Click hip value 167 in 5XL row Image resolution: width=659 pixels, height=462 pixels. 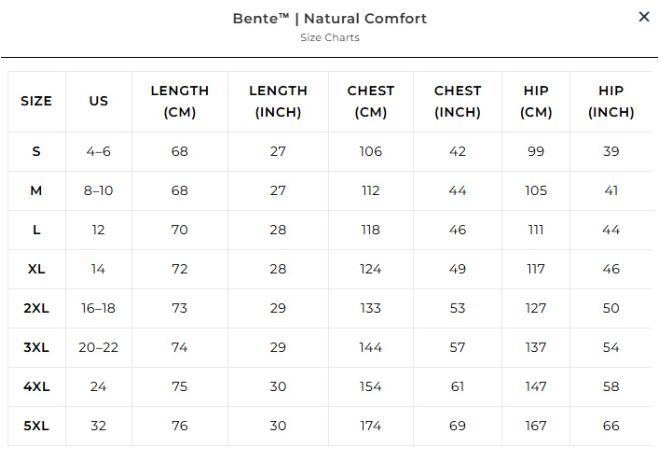point(536,426)
